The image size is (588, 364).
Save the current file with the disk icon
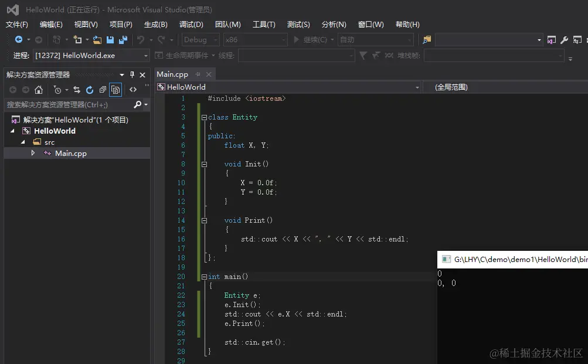coord(110,39)
